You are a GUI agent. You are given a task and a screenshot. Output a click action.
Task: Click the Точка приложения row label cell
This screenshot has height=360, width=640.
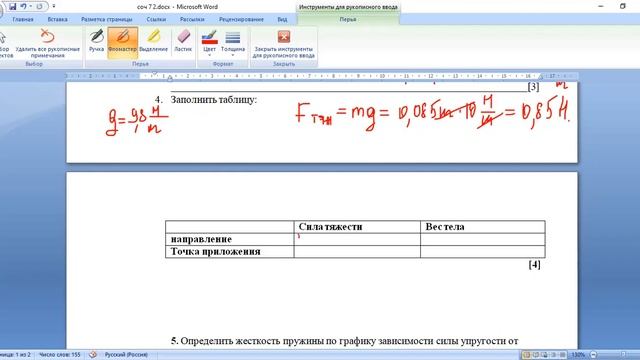pyautogui.click(x=229, y=251)
